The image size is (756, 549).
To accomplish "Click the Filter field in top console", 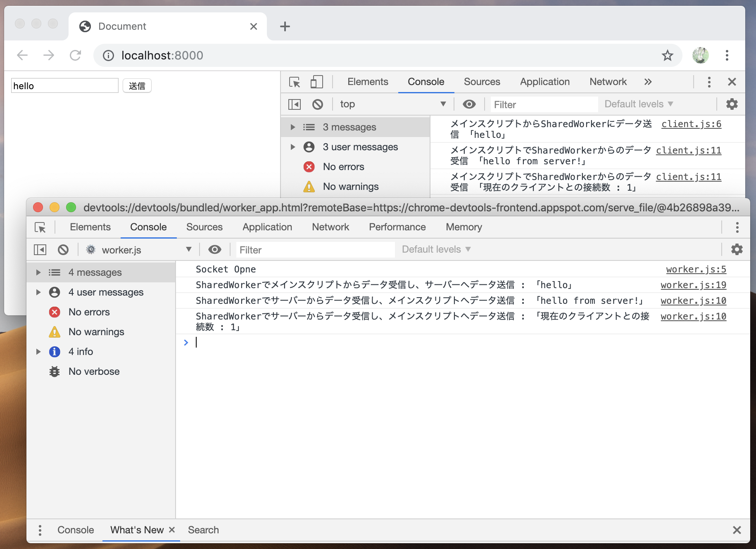I will [x=544, y=104].
